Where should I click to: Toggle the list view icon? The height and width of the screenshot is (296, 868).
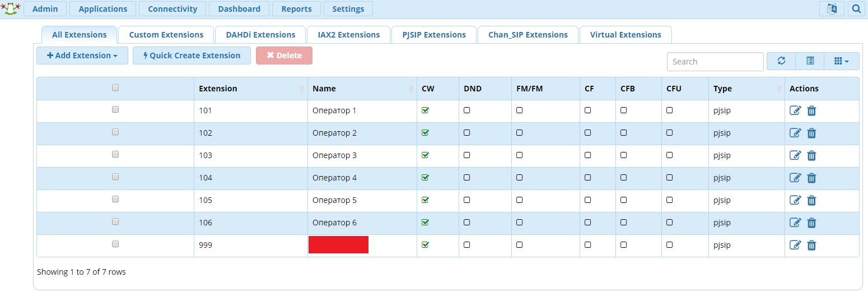coord(810,61)
